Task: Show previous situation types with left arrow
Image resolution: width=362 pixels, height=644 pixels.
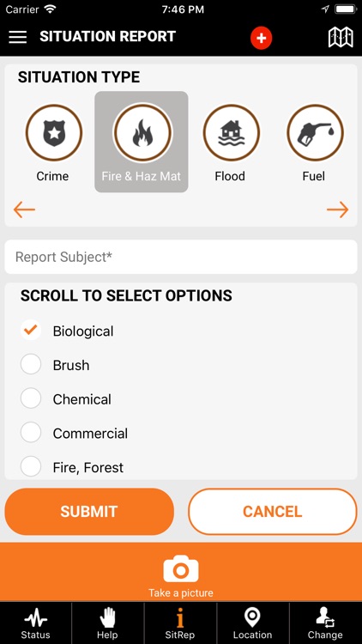Action: point(24,210)
